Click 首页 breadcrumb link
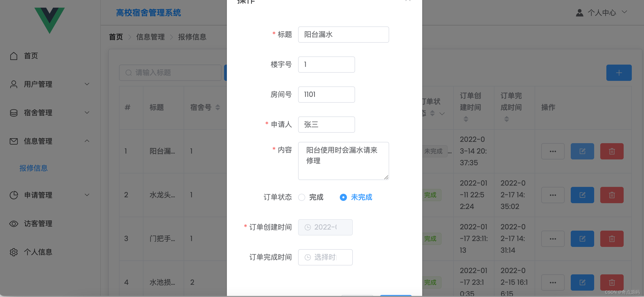 pyautogui.click(x=116, y=37)
